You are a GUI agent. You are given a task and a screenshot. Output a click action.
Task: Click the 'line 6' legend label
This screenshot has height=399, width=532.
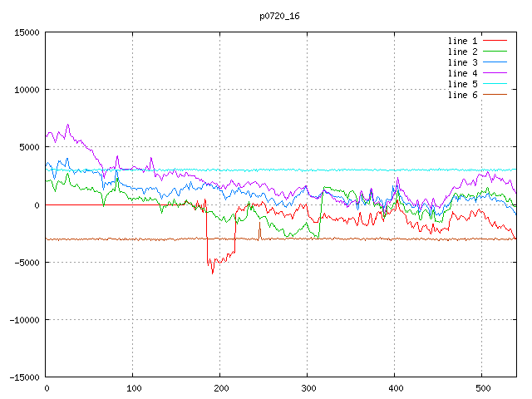point(462,95)
